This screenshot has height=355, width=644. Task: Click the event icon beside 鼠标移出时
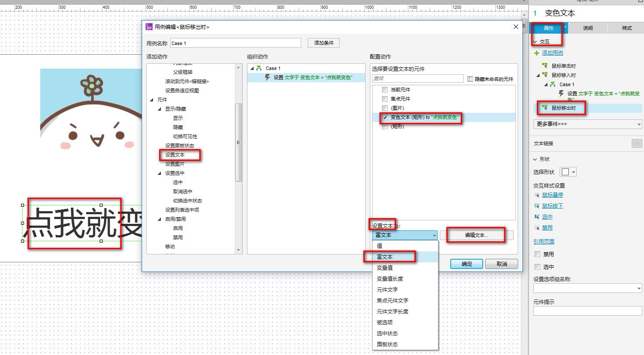545,107
